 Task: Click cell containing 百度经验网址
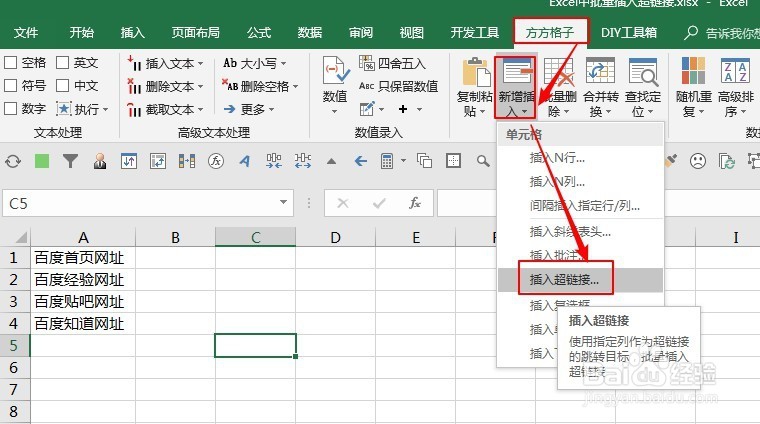point(83,280)
